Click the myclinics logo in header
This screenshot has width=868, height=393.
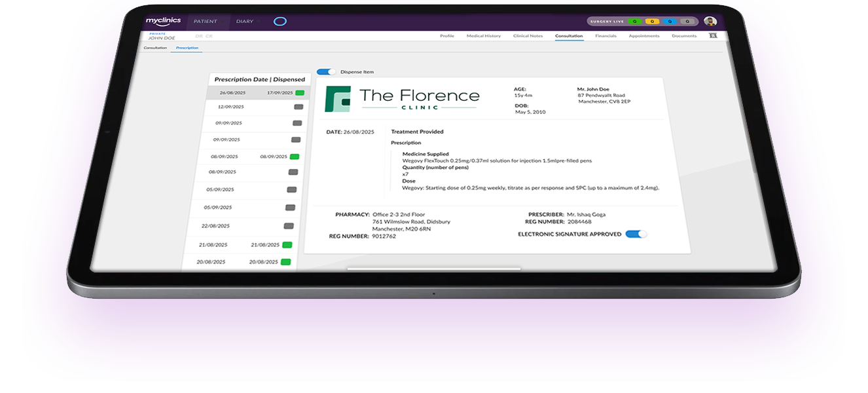point(163,21)
